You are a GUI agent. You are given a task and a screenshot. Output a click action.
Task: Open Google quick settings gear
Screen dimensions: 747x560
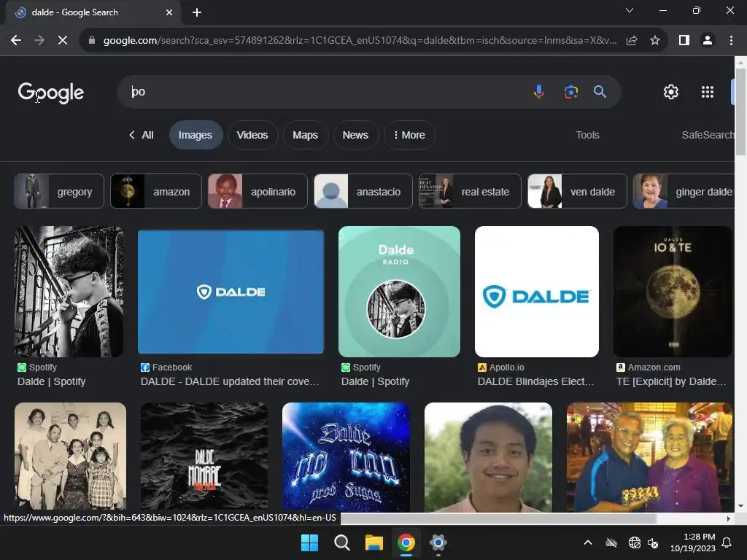[x=671, y=91]
